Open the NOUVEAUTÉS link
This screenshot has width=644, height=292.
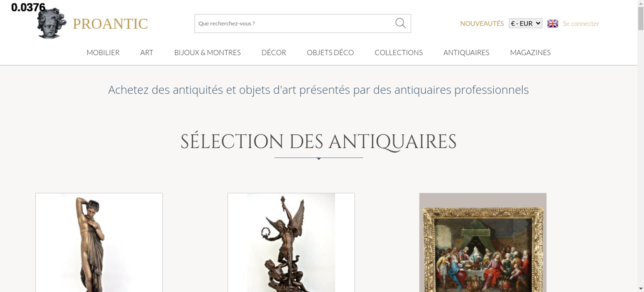482,23
